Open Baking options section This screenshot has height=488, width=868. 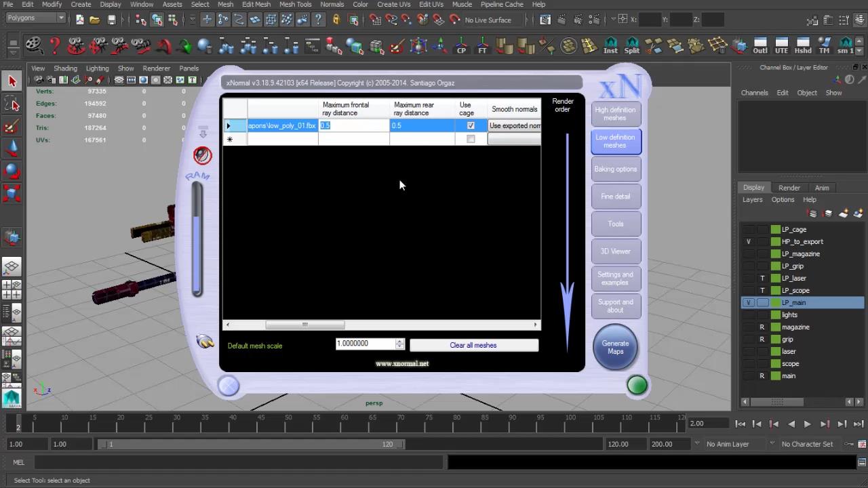point(615,169)
